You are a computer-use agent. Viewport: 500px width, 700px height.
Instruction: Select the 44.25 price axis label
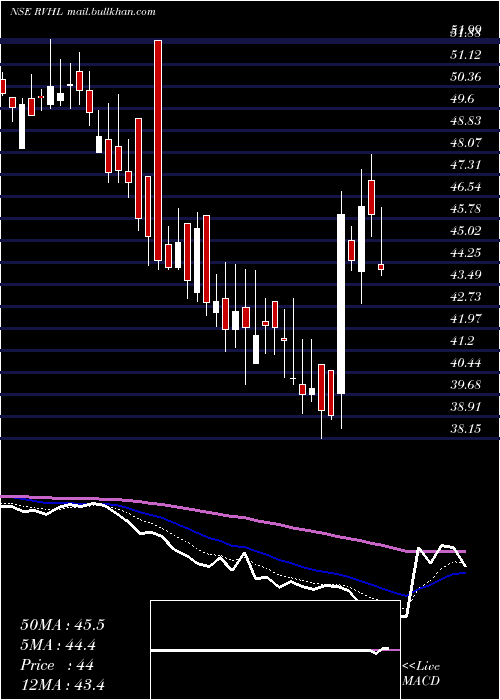point(466,253)
